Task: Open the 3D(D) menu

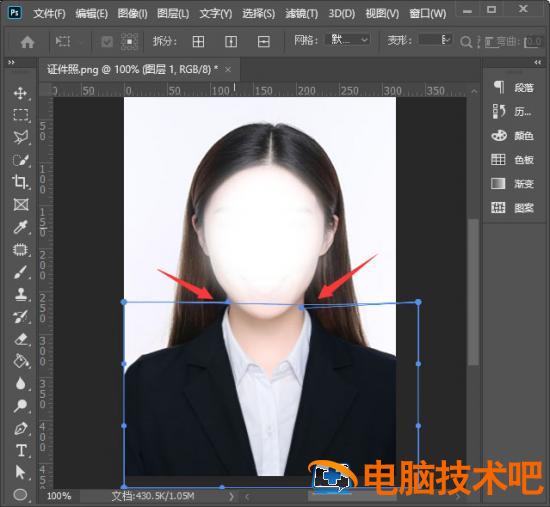Action: pyautogui.click(x=342, y=14)
